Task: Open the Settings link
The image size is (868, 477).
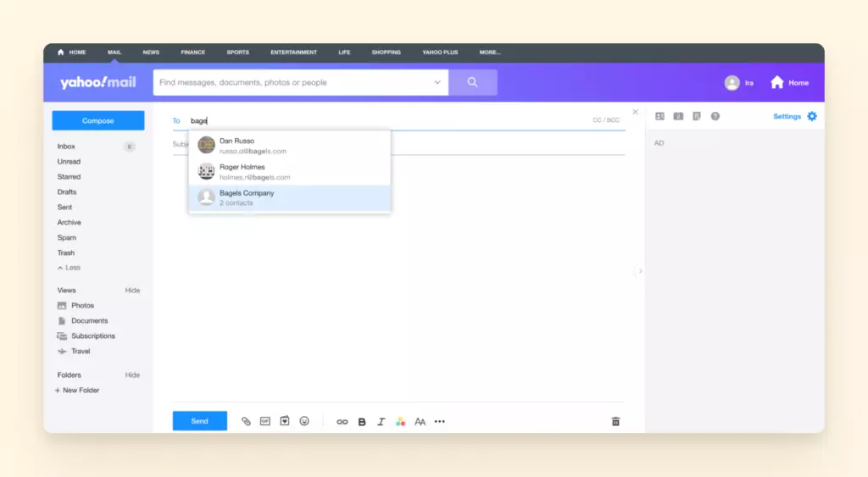Action: (x=787, y=116)
